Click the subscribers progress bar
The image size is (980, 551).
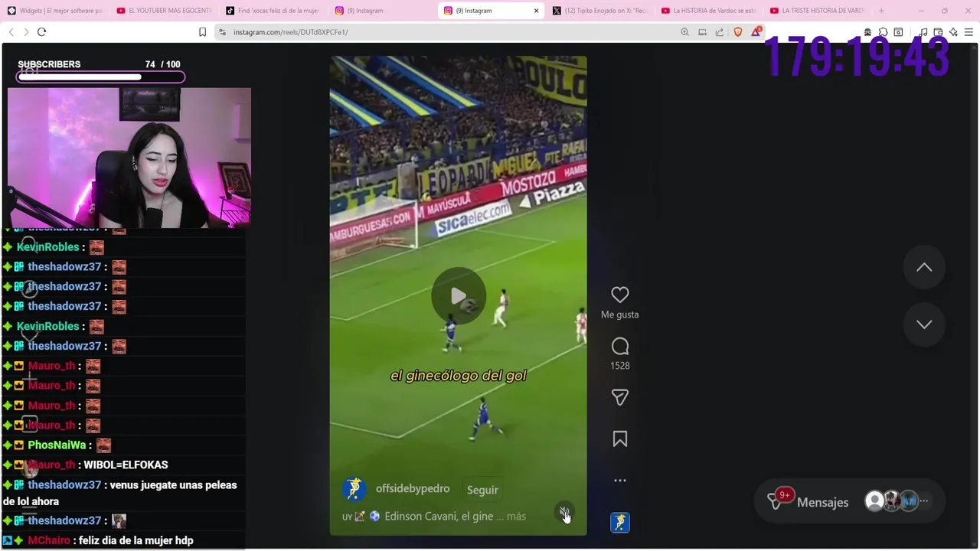(x=101, y=77)
